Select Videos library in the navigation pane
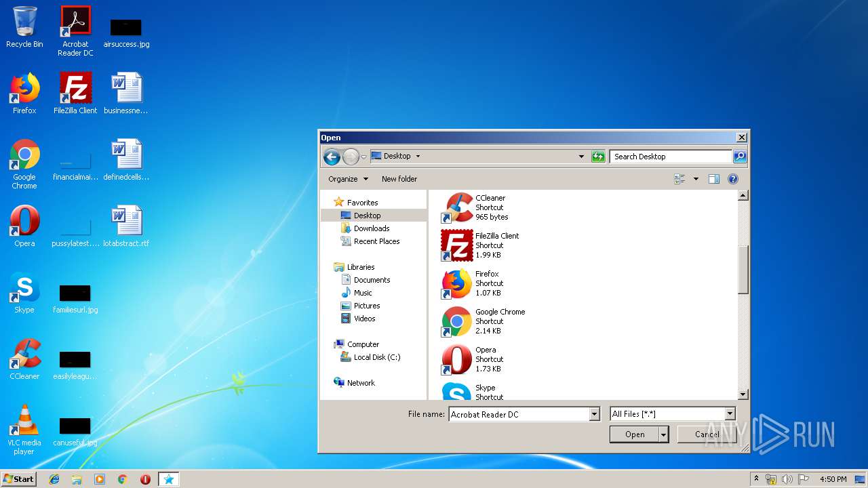This screenshot has width=868, height=488. (358, 319)
